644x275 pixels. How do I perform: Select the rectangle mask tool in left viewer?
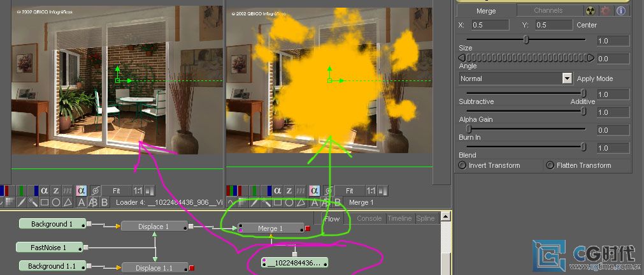click(45, 202)
